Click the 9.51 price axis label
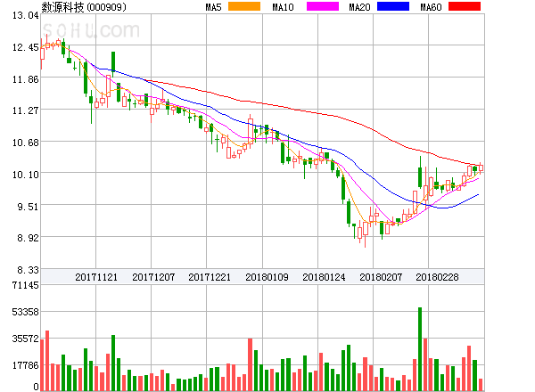 [28, 207]
